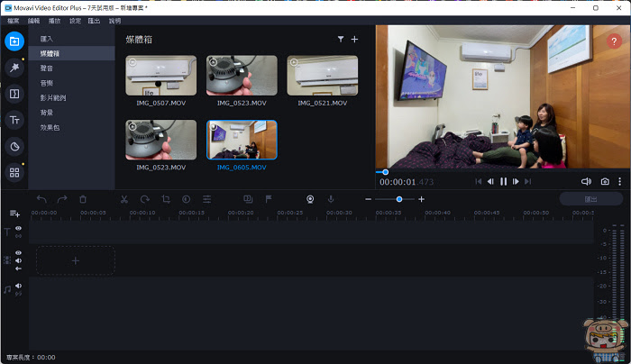
Task: Toggle title track link icon
Action: click(x=19, y=236)
